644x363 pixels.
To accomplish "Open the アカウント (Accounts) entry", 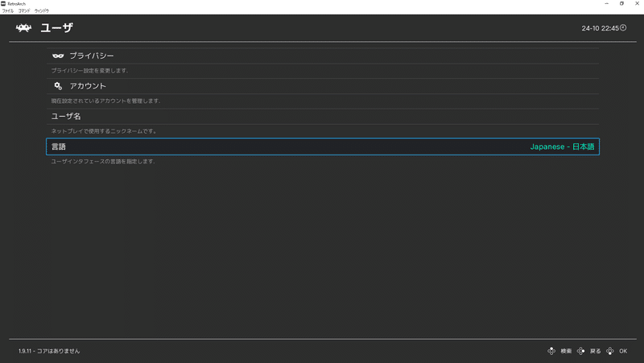I will coord(88,86).
